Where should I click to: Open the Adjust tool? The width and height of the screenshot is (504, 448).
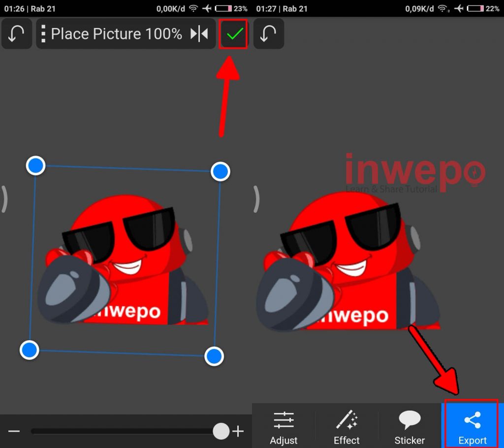[283, 427]
